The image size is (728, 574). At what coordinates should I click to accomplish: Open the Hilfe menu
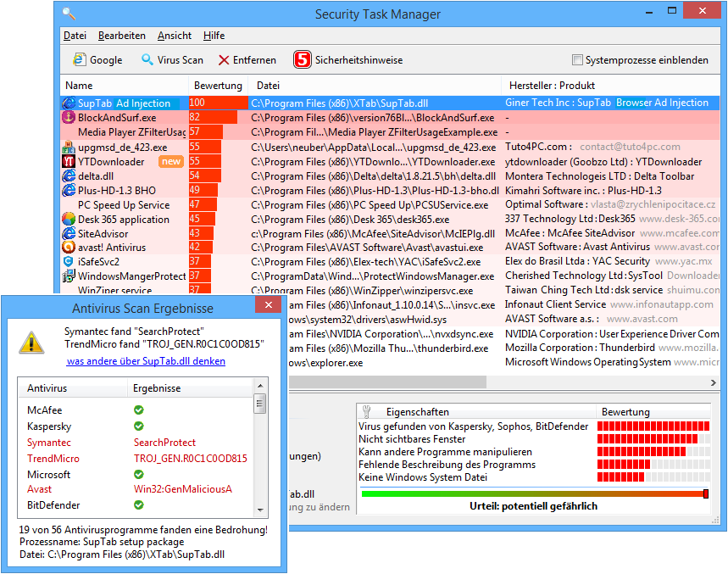point(214,36)
